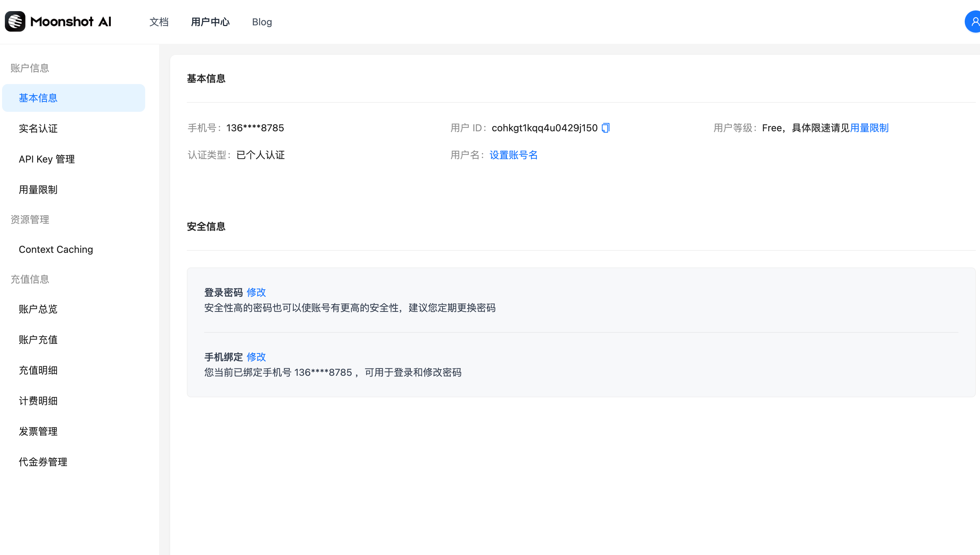980x555 pixels.
Task: Click 设置账号名 to set username
Action: 513,155
